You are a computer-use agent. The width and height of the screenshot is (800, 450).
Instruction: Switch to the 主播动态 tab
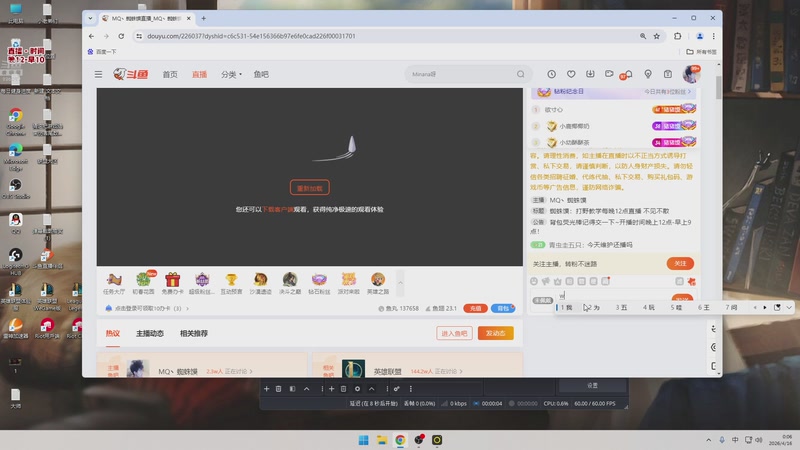click(149, 333)
